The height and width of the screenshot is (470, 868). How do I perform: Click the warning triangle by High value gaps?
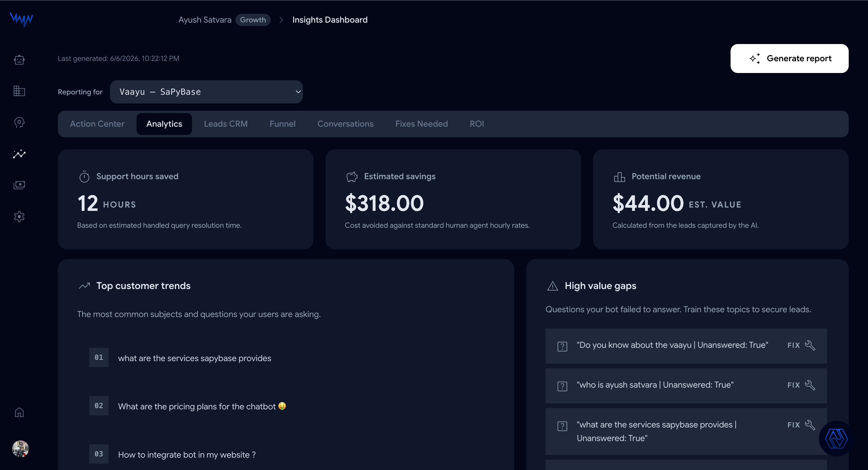pyautogui.click(x=553, y=286)
